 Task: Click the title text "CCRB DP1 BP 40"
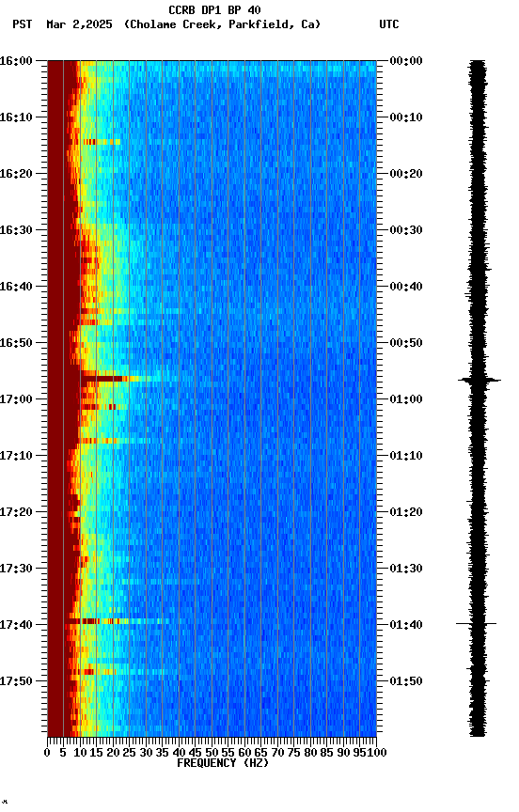[x=214, y=9]
